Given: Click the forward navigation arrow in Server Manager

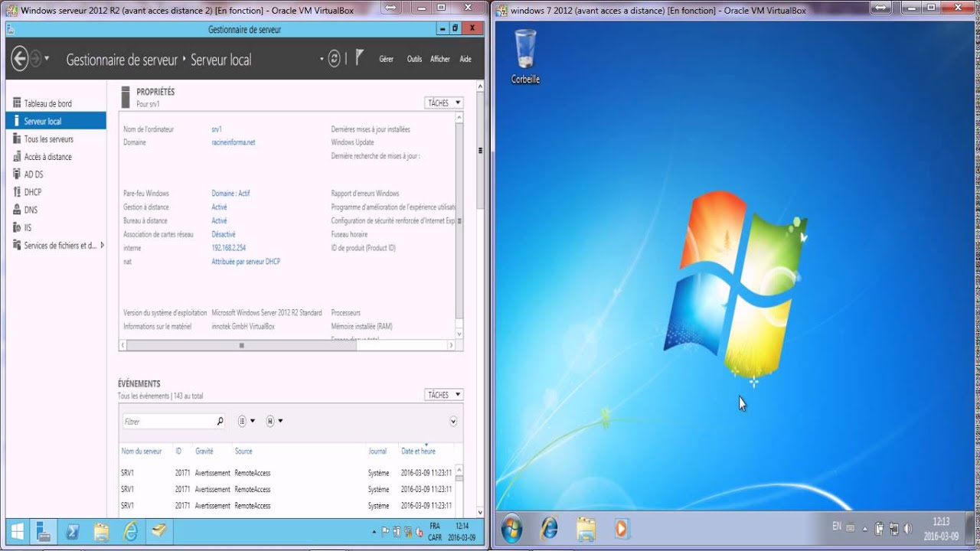Looking at the screenshot, I should [x=35, y=59].
